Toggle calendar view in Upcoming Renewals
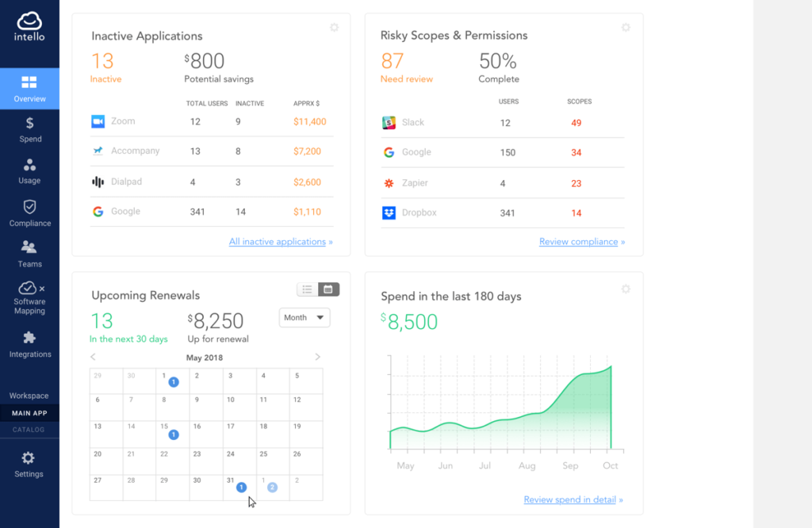Viewport: 812px width, 528px height. click(328, 289)
